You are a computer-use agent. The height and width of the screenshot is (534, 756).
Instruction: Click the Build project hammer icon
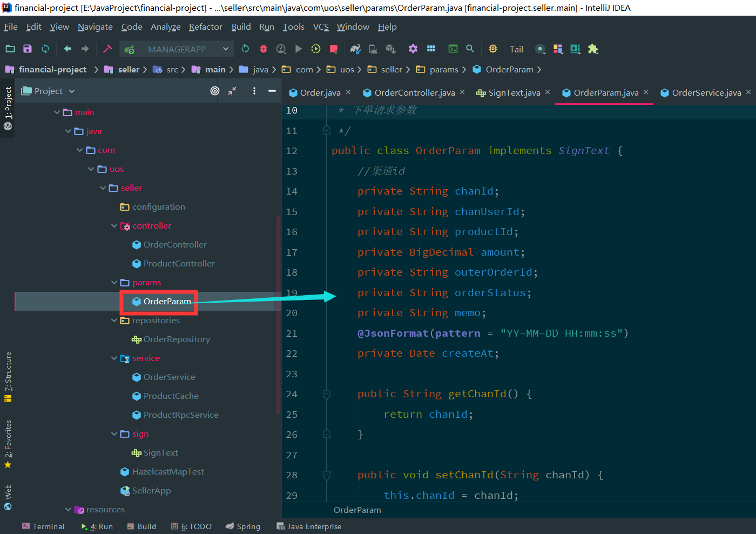[x=107, y=49]
